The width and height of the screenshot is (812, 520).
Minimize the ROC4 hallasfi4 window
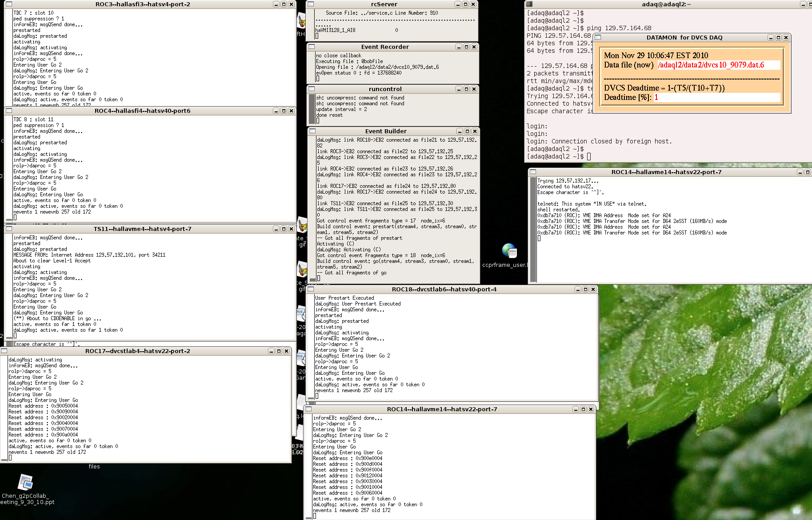click(276, 111)
